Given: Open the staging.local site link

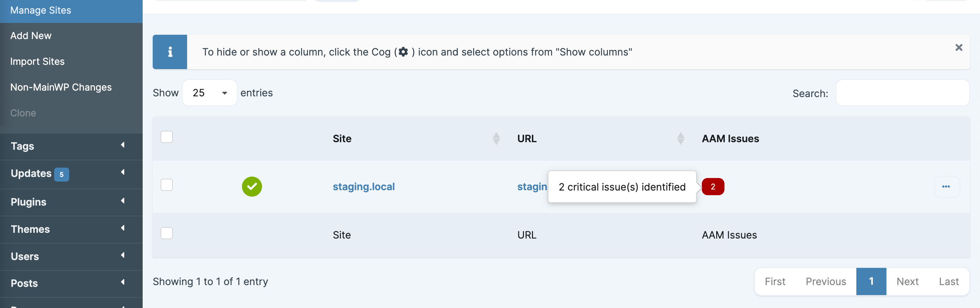Looking at the screenshot, I should click(x=364, y=187).
